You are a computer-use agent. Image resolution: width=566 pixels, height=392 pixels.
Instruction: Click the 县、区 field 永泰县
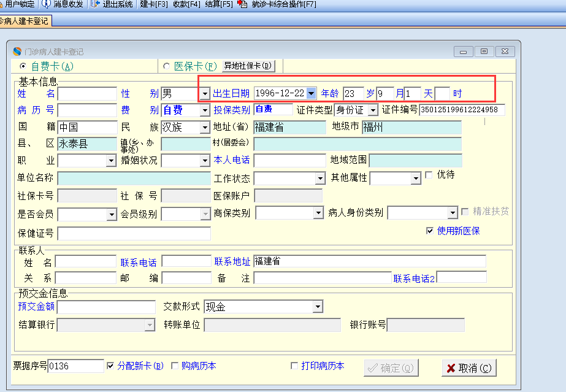point(87,144)
